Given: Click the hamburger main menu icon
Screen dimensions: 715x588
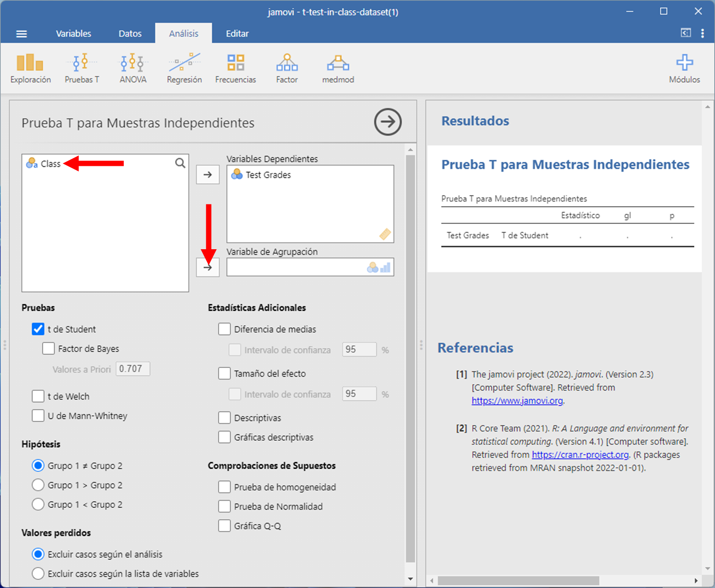Looking at the screenshot, I should [x=21, y=34].
